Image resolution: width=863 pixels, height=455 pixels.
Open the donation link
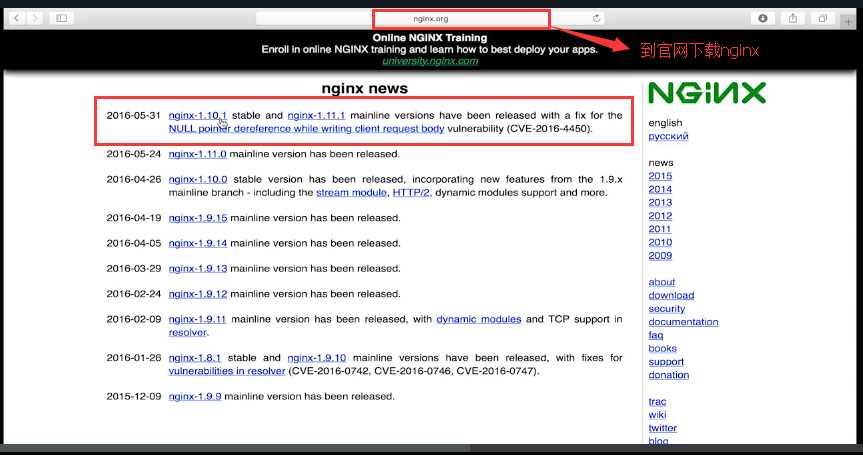click(x=669, y=375)
